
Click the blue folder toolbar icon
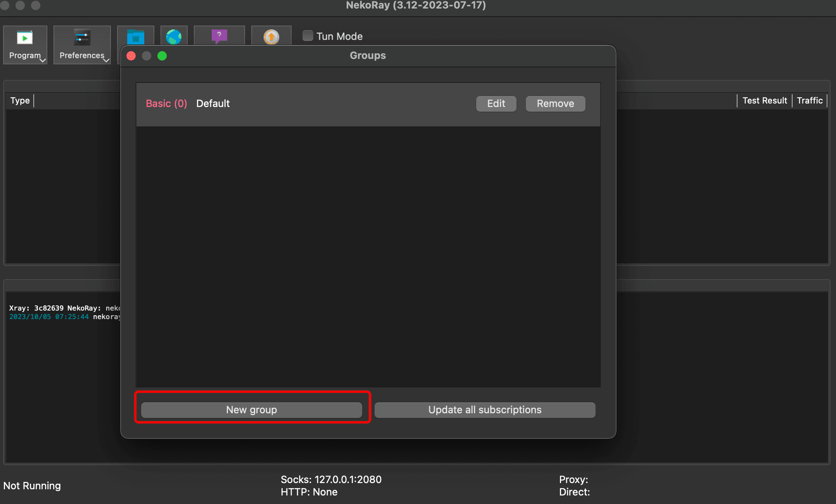[x=136, y=37]
